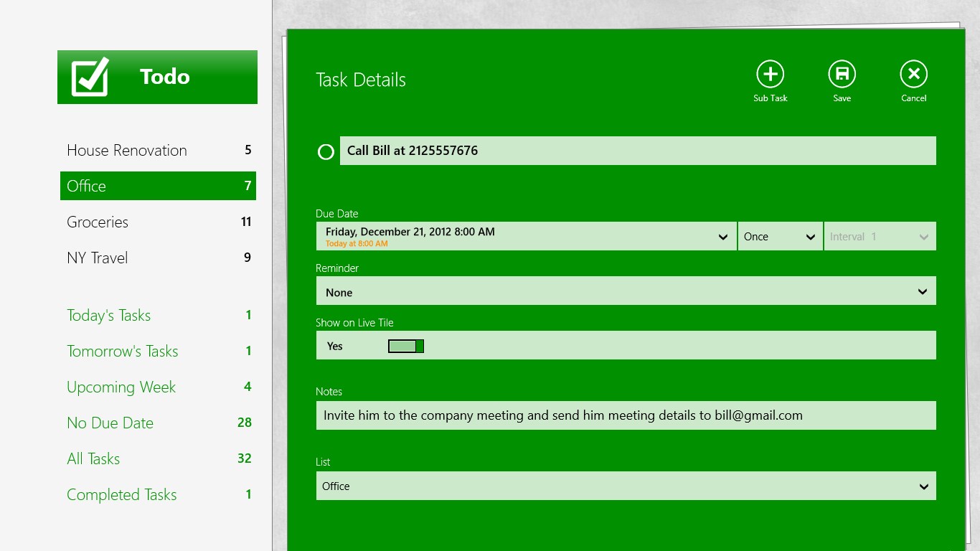Click the Todo checkmark logo

[90, 77]
